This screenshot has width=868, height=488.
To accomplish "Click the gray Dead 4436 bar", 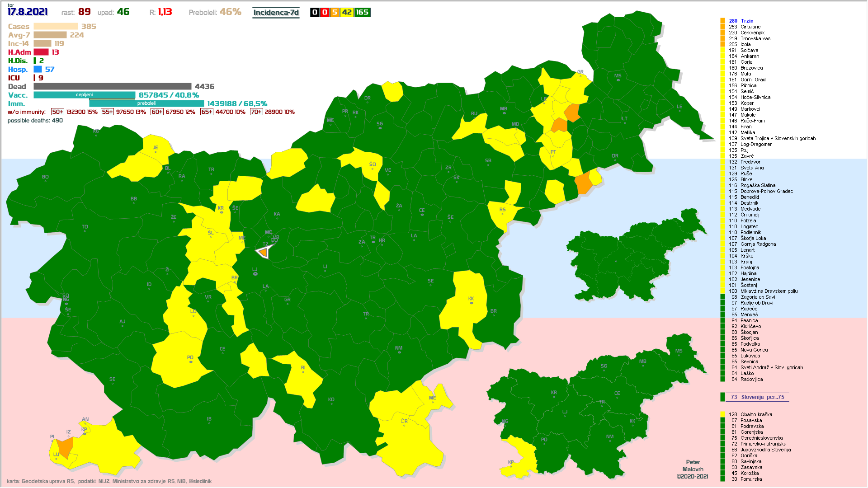I will [112, 86].
